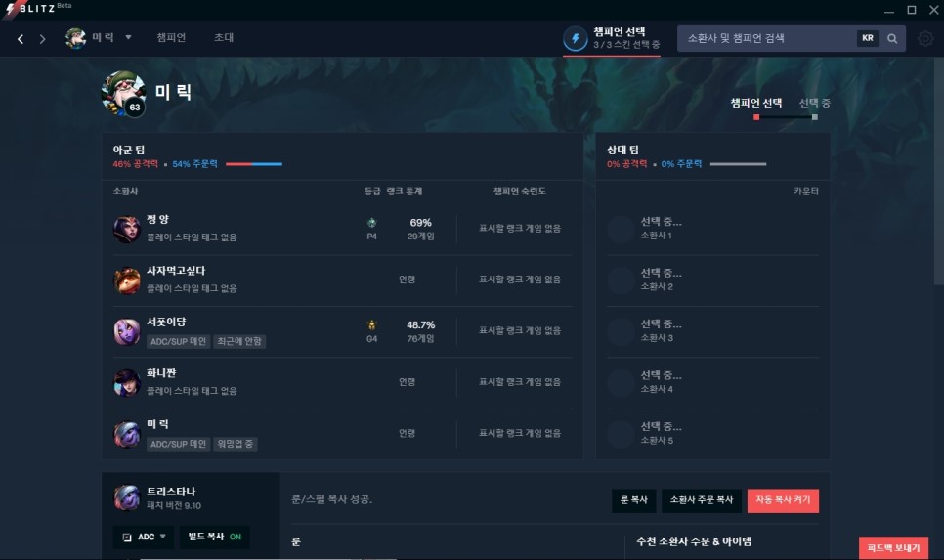Click the G4 rank emblem
Image resolution: width=944 pixels, height=560 pixels.
pyautogui.click(x=371, y=325)
